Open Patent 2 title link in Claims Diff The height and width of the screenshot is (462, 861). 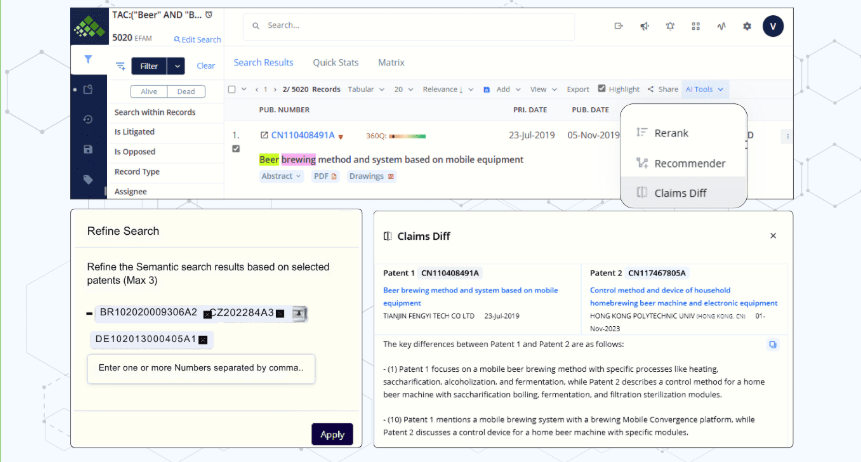pyautogui.click(x=684, y=297)
